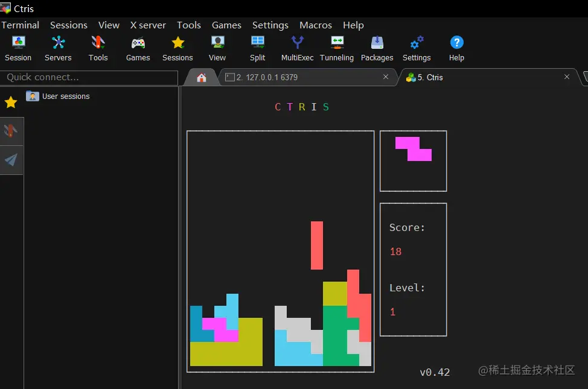Open the Tools menu
This screenshot has width=588, height=389.
point(188,25)
